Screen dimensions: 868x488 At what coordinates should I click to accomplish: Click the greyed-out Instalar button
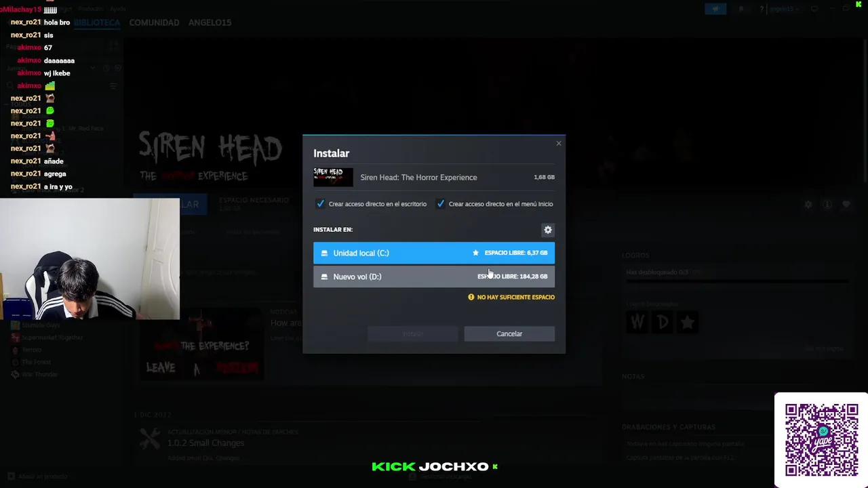(413, 333)
